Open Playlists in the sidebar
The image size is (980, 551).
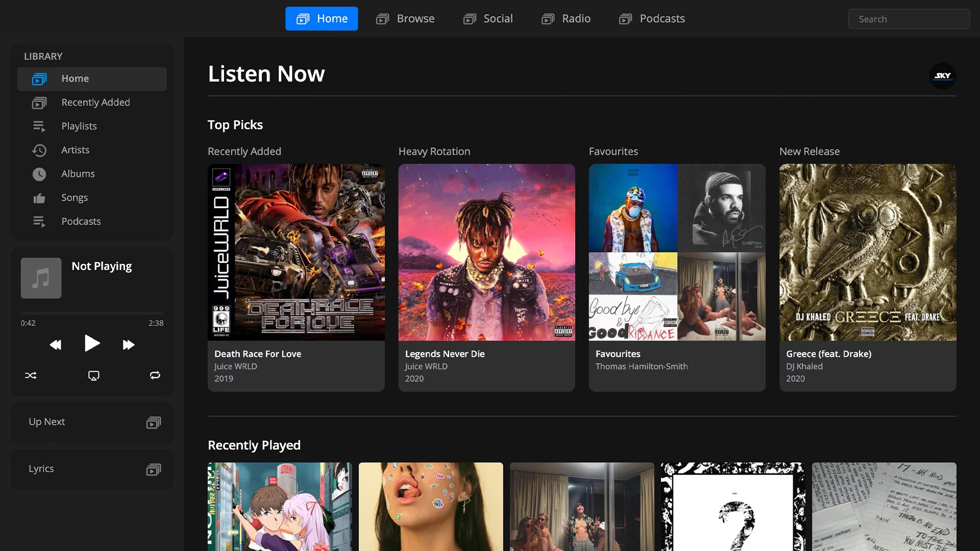point(92,127)
